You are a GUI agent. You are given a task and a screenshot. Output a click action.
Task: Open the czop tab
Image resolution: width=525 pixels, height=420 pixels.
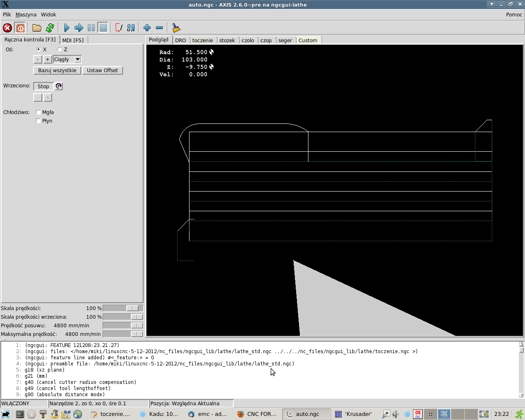(x=266, y=40)
